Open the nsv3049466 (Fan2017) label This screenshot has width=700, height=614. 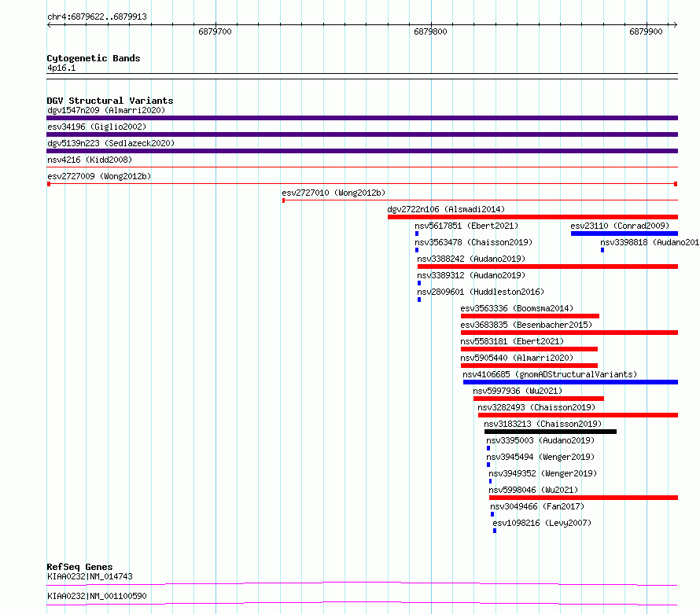pos(537,506)
